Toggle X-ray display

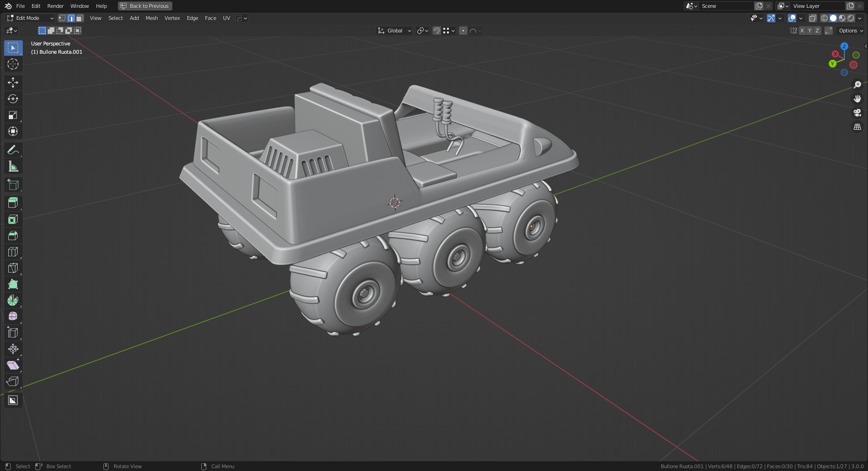point(812,18)
